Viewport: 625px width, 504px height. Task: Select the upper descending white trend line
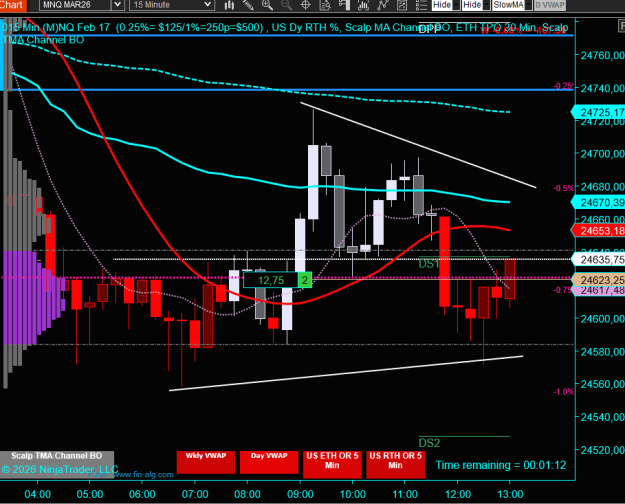pos(418,145)
